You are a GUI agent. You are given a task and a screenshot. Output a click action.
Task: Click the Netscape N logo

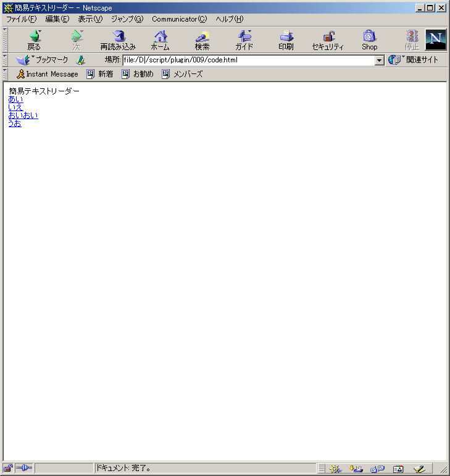click(436, 40)
